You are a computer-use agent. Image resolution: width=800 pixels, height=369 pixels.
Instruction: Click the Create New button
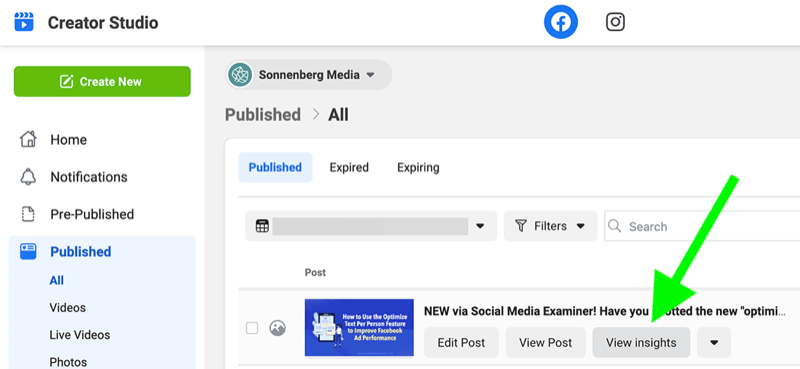click(102, 81)
